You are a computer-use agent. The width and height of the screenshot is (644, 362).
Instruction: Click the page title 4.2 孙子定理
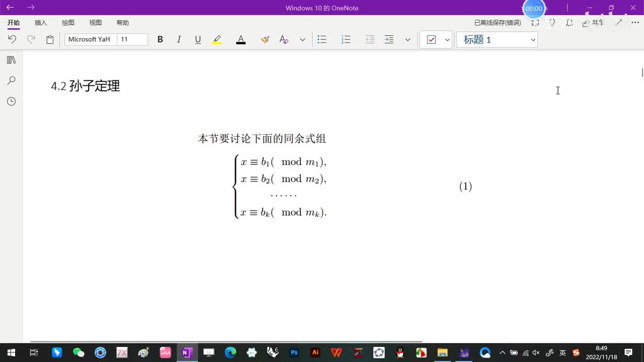point(86,86)
